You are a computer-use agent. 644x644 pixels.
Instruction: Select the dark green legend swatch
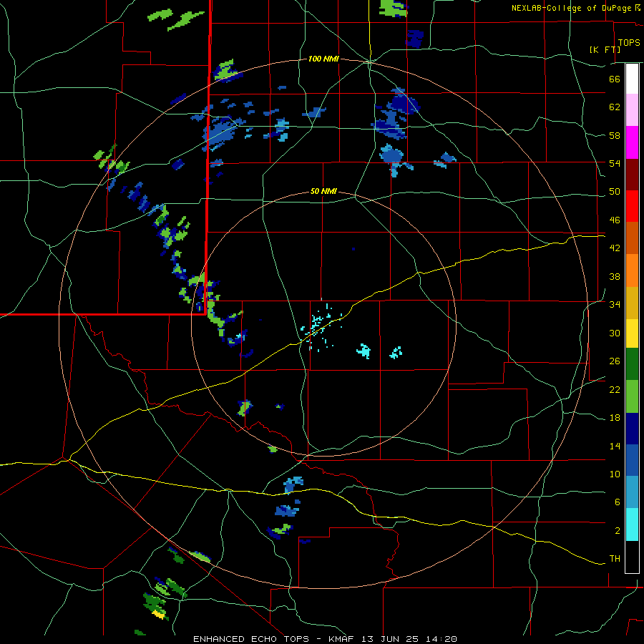[632, 364]
